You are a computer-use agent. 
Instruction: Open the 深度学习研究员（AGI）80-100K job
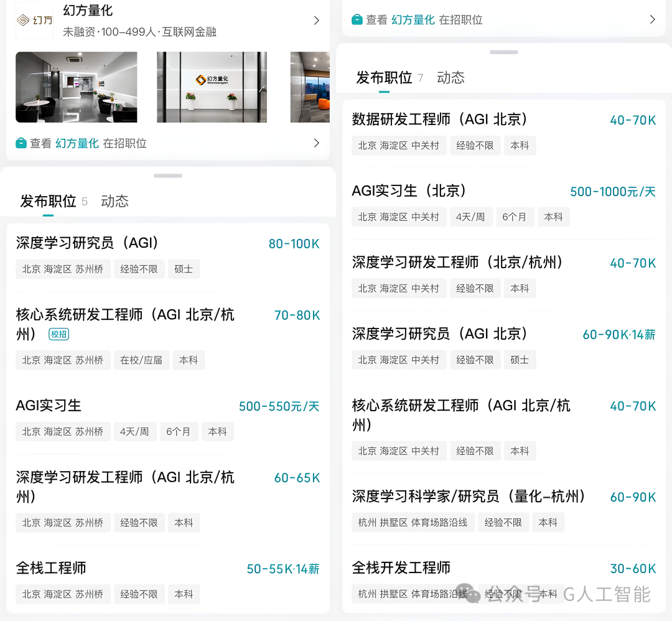(168, 256)
